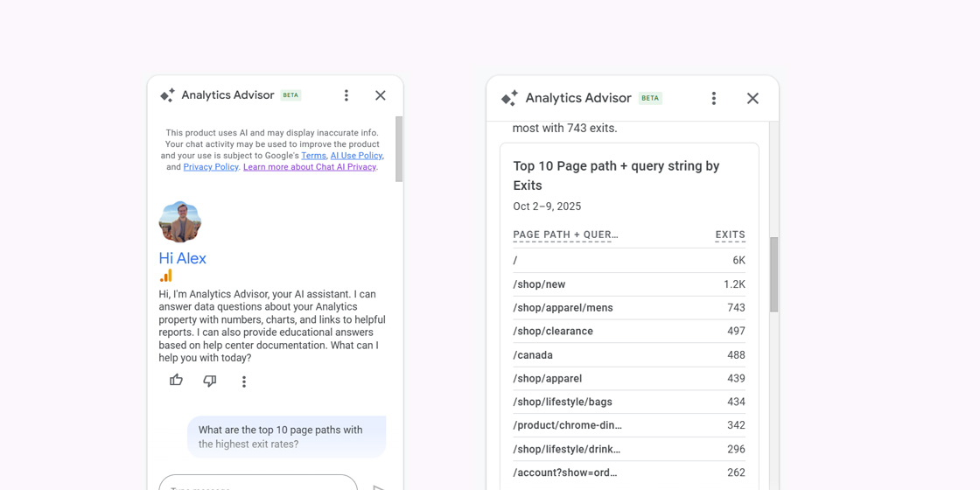Open the AI Use Policy link

click(x=356, y=156)
